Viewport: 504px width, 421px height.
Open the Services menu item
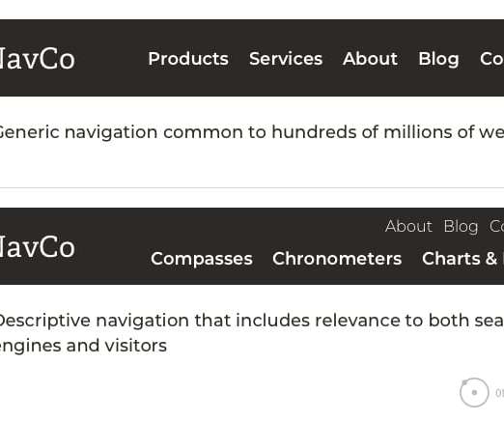(286, 59)
